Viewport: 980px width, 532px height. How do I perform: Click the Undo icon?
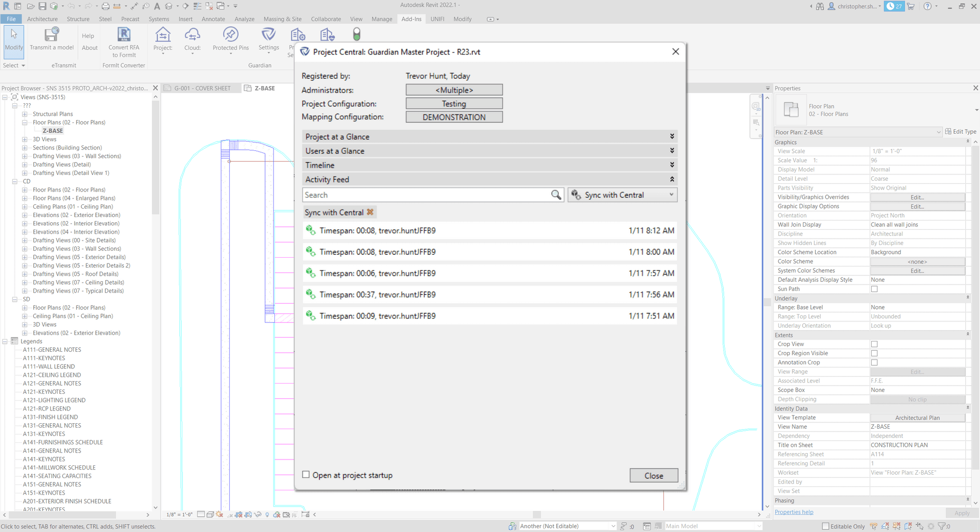[72, 5]
